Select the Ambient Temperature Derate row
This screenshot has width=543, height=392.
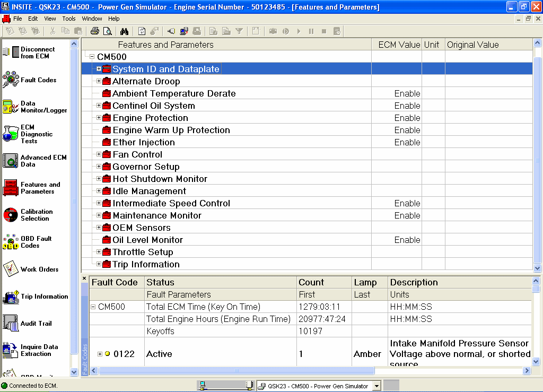(307, 93)
